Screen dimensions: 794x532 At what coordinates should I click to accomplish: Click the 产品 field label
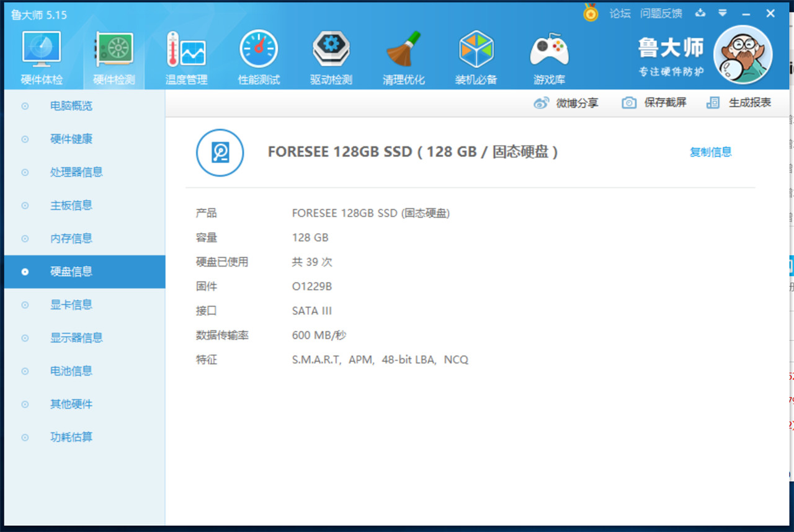[x=207, y=213]
